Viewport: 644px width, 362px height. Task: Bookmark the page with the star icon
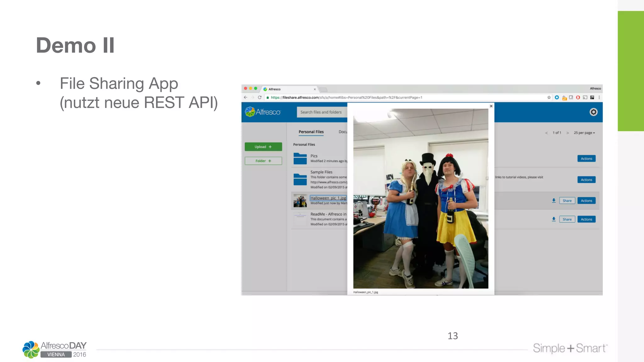(549, 97)
